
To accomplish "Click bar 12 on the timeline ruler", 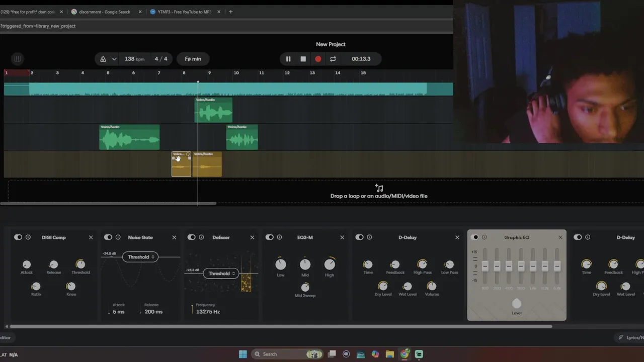I will pos(287,73).
